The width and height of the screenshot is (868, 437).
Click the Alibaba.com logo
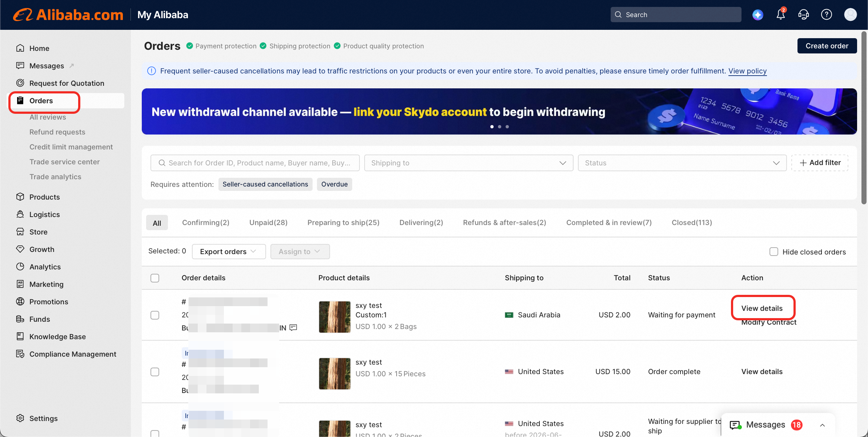68,15
